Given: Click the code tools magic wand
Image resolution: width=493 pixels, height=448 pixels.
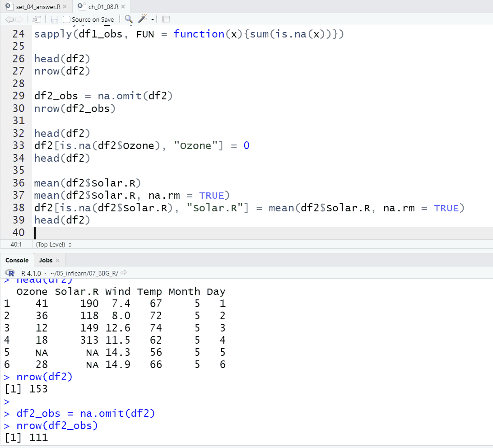Looking at the screenshot, I should tap(143, 19).
